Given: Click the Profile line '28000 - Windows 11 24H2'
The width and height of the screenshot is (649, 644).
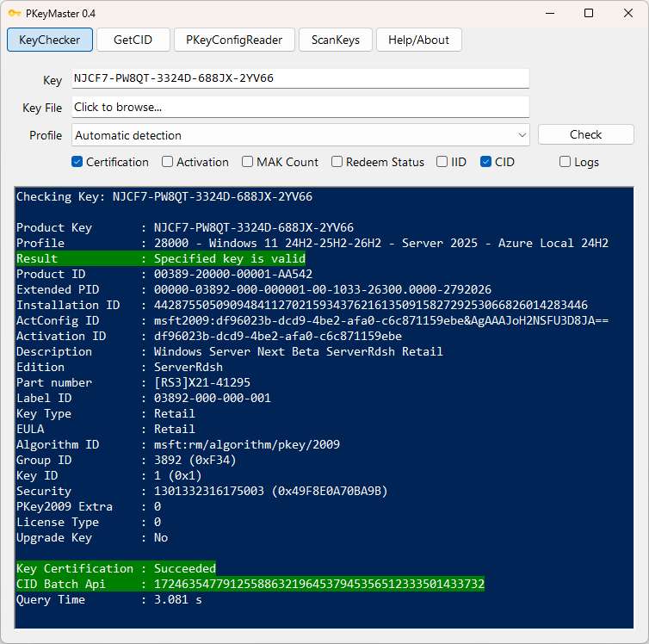Looking at the screenshot, I should point(381,243).
